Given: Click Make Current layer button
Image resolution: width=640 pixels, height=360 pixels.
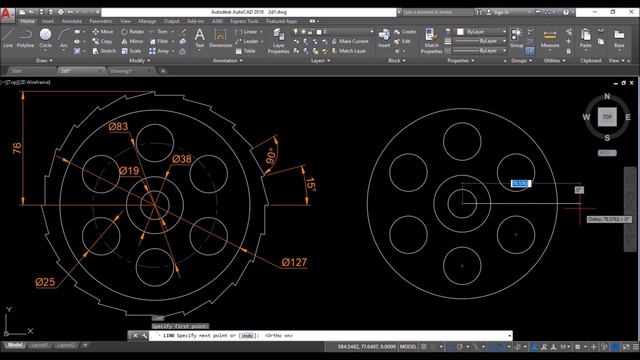Looking at the screenshot, I should (350, 41).
